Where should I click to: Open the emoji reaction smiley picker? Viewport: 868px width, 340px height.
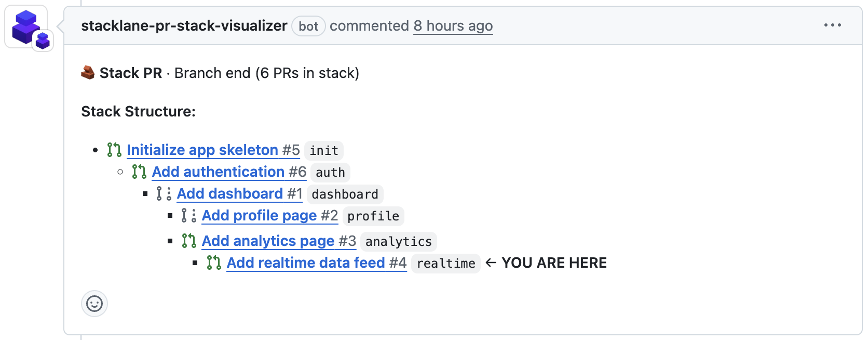point(93,304)
